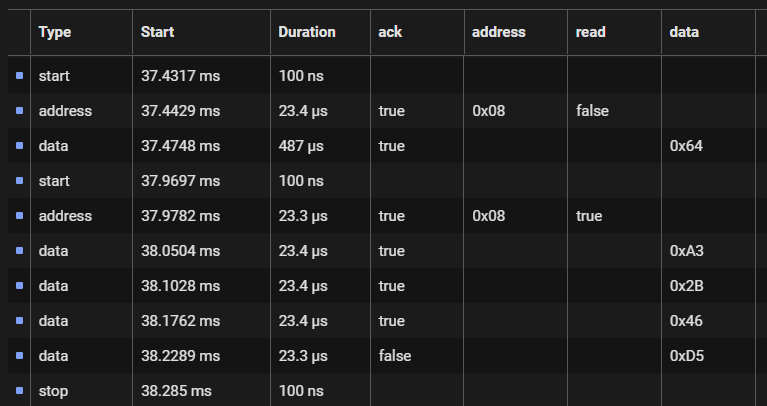Click the blue marker beside the stop row
The image size is (767, 406).
18,391
